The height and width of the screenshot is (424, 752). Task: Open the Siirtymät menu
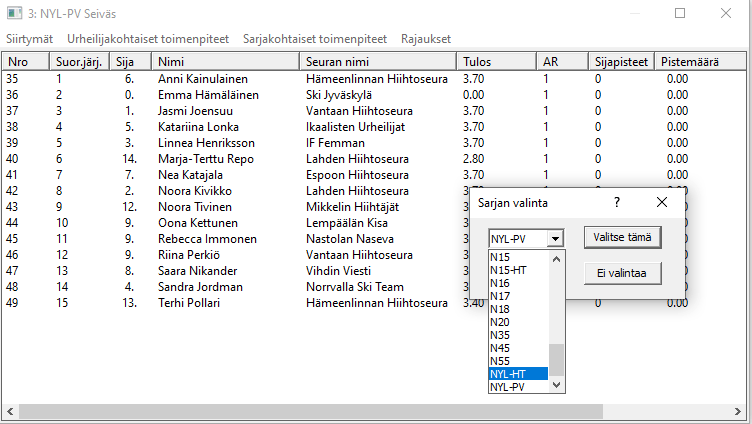[x=30, y=39]
